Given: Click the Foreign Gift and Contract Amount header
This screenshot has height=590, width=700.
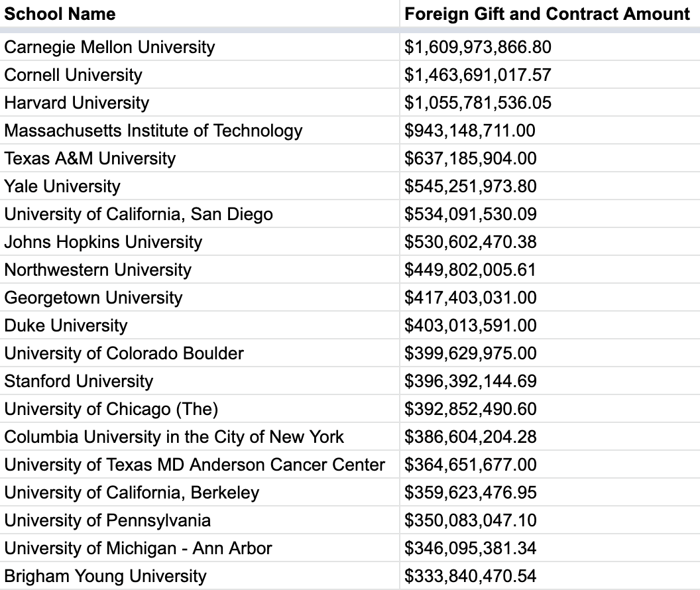Looking at the screenshot, I should click(547, 14).
